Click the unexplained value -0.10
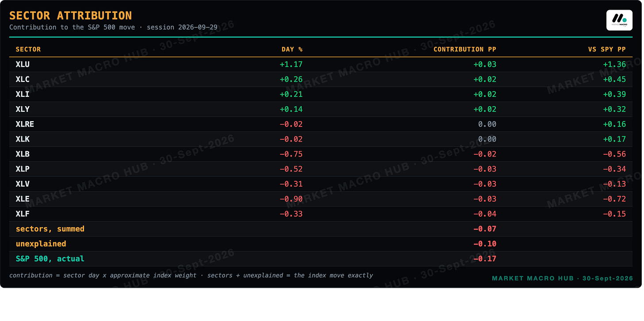The height and width of the screenshot is (321, 644). (x=485, y=244)
